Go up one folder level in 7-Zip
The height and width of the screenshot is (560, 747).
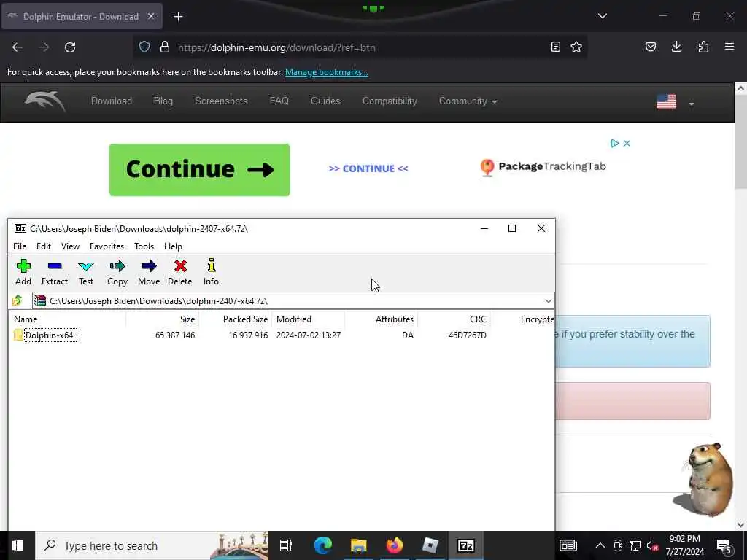[x=18, y=300]
